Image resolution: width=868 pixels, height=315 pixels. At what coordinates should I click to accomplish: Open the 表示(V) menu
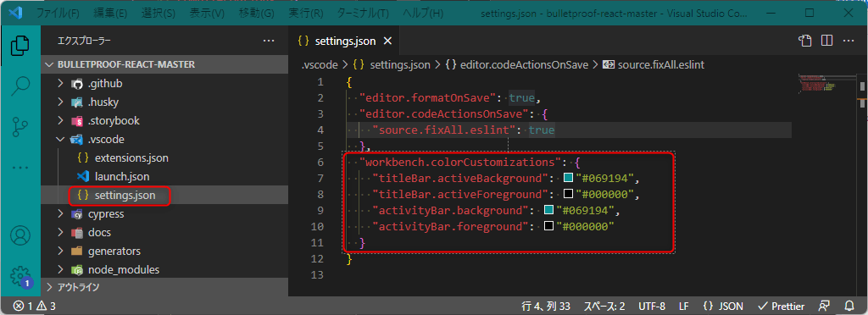[206, 13]
